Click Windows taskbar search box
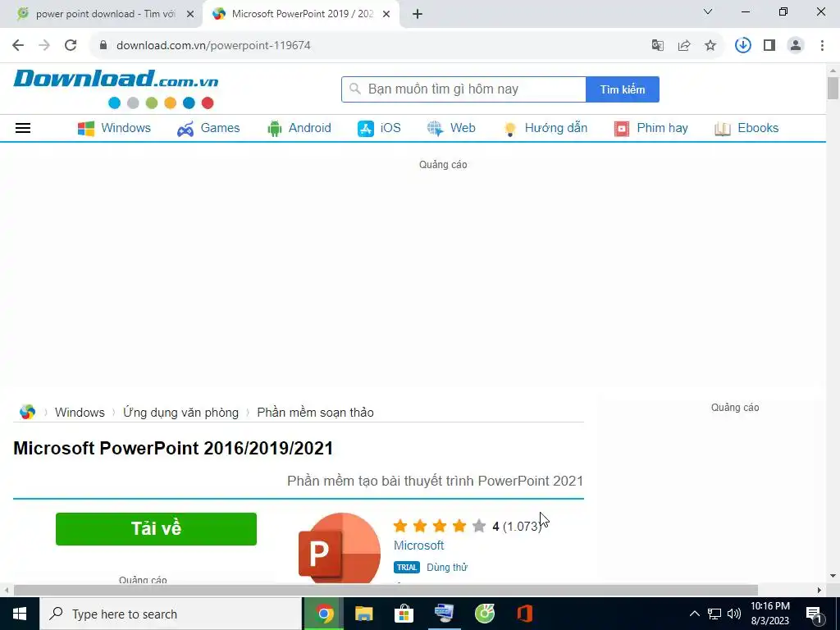Screen dimensions: 840x630 click(171, 614)
